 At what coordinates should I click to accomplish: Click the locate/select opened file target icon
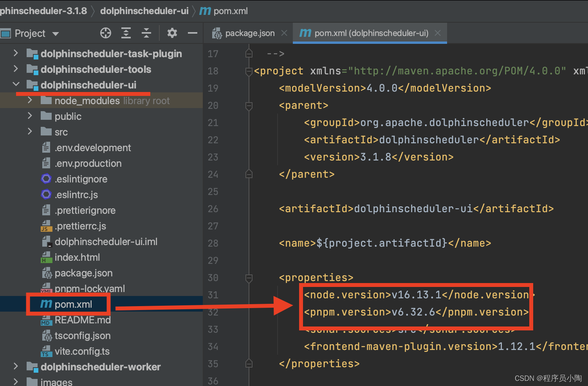[x=106, y=33]
